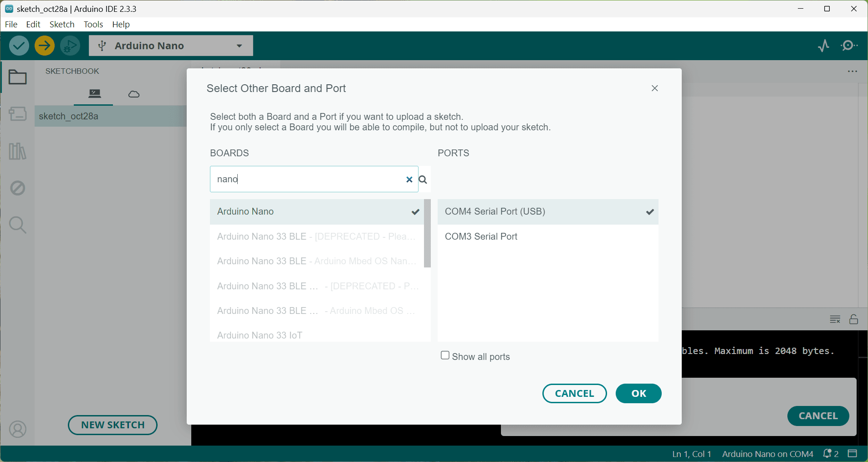Select the COM4 Serial Port (USB)
The width and height of the screenshot is (868, 462).
548,212
